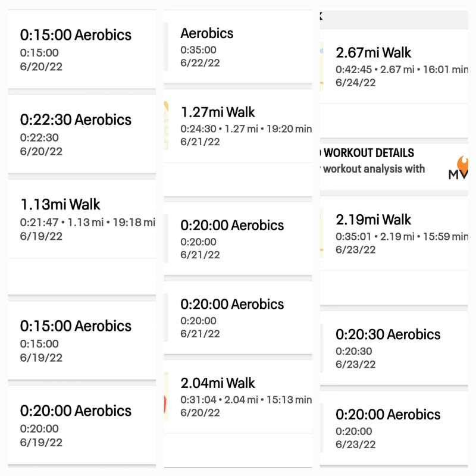Tap the 2.67mi Walk map thumbnail

pyautogui.click(x=321, y=66)
